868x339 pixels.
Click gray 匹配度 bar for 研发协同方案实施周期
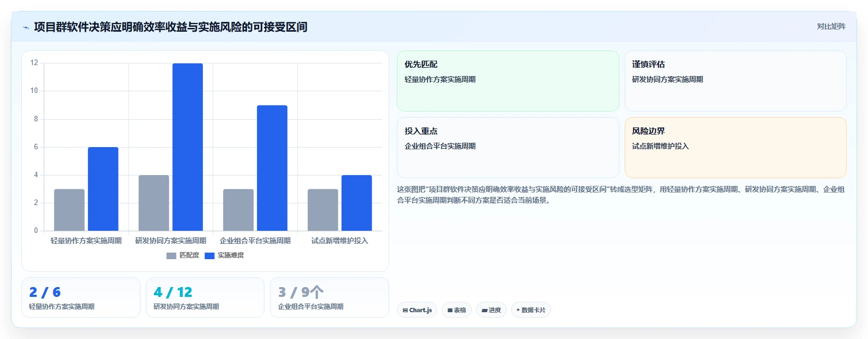(x=154, y=203)
